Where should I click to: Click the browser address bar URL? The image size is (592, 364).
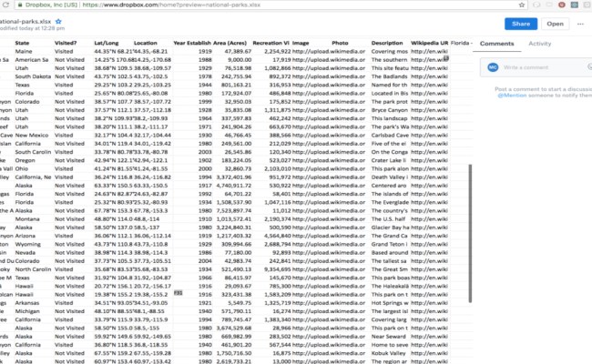click(171, 5)
